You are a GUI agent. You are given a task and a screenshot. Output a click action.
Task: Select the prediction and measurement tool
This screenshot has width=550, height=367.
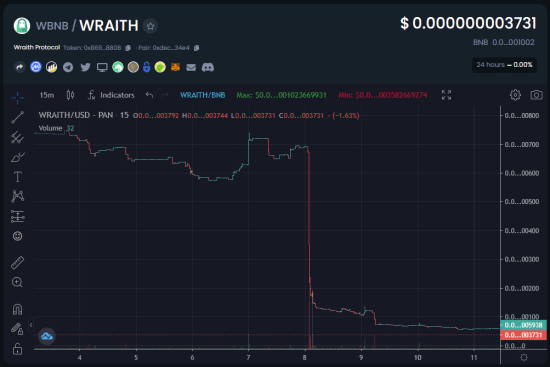[x=18, y=216]
